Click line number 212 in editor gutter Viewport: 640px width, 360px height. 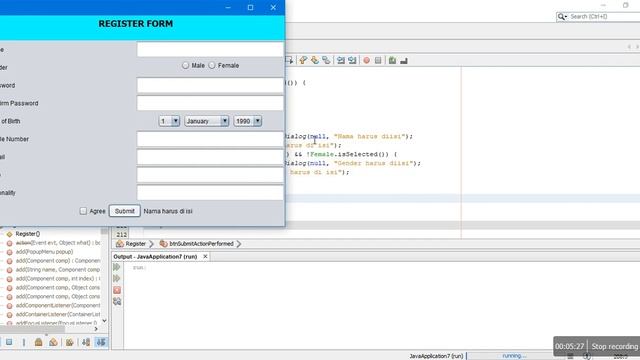pos(122,235)
